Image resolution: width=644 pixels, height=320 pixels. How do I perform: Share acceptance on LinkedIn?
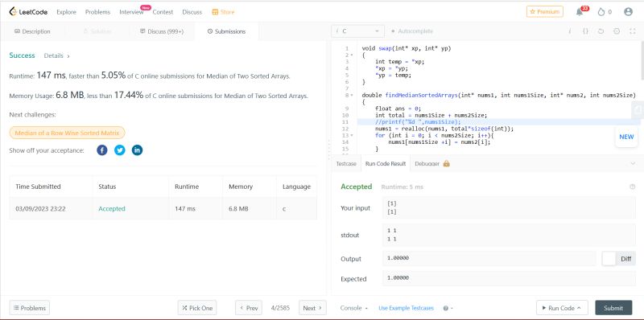tap(137, 150)
